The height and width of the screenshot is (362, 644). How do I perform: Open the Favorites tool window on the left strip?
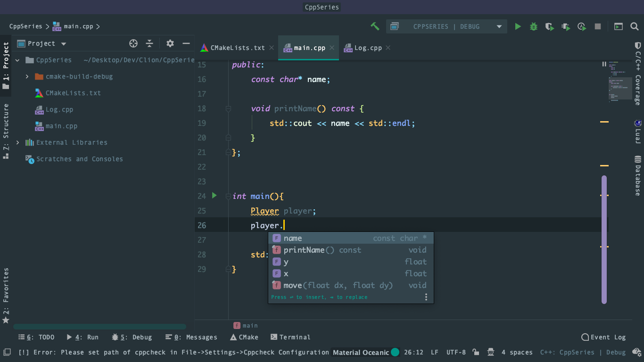[6, 296]
